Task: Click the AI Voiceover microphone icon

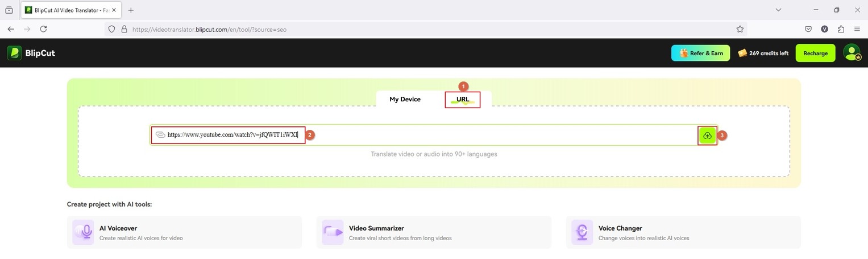Action: tap(83, 232)
